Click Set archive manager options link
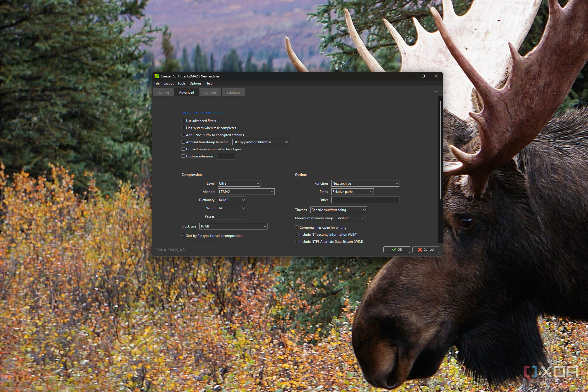This screenshot has height=392, width=588. 203,112
